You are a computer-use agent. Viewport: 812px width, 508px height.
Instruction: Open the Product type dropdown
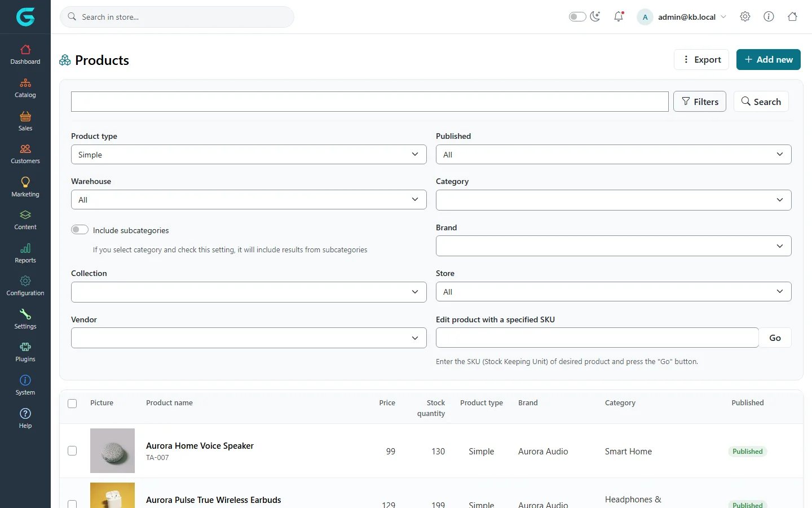[x=249, y=155]
